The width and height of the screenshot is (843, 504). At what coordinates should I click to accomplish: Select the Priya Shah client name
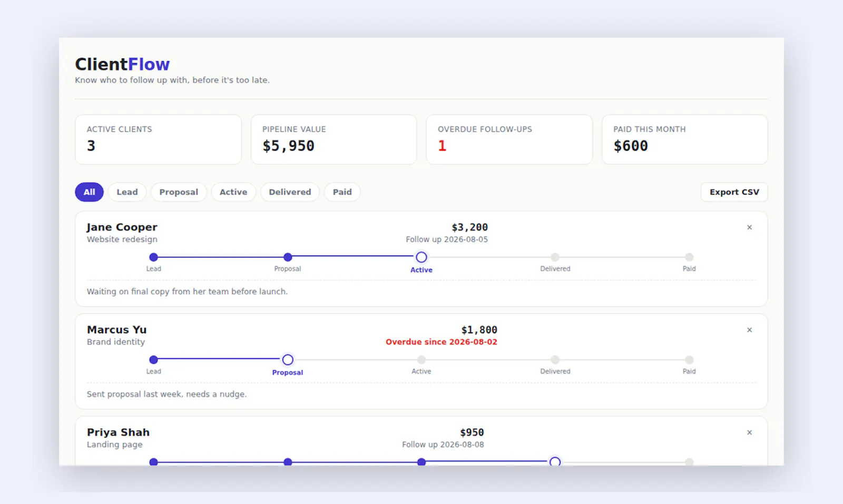[x=118, y=433]
